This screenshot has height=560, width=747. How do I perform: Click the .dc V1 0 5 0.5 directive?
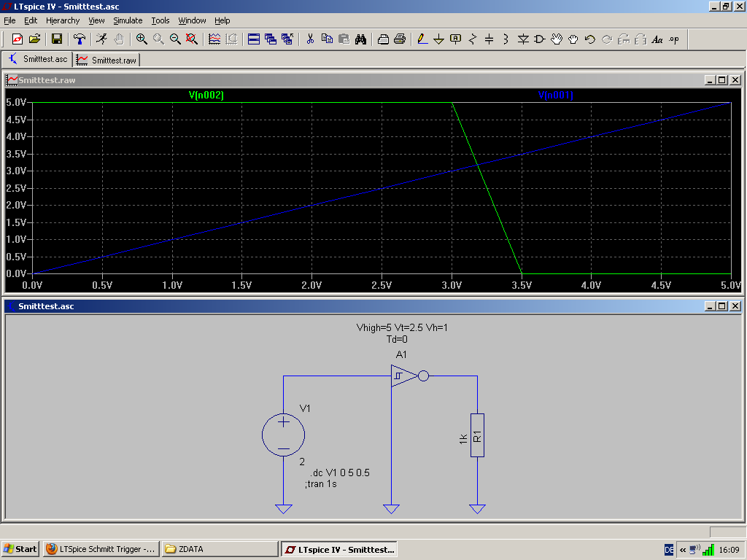pos(340,472)
